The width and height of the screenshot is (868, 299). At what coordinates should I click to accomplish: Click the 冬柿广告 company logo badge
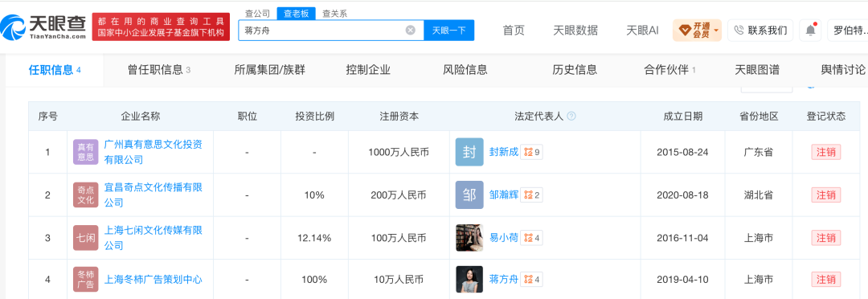(85, 280)
